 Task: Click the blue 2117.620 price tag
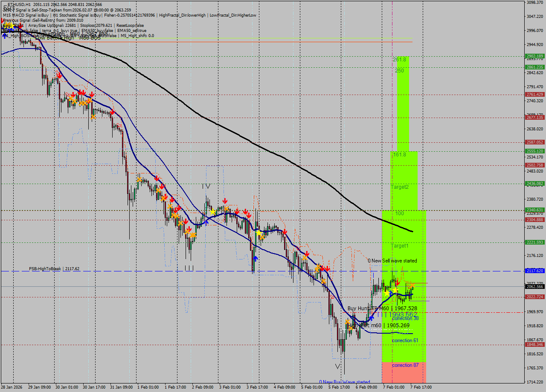pos(534,271)
